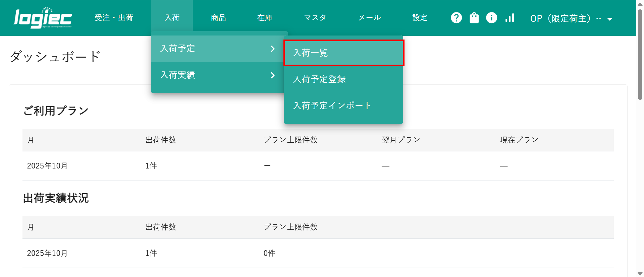Open the 在庫 navigation menu
The image size is (644, 277).
click(265, 18)
